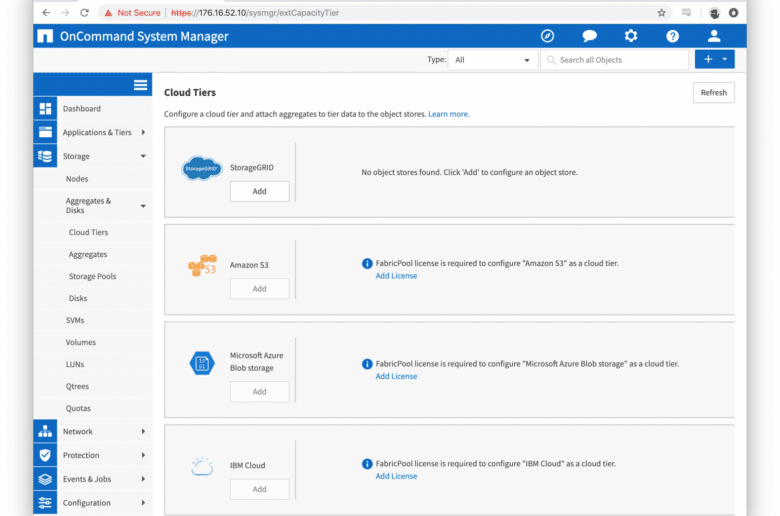
Task: Click Add License for Azure Blob storage
Action: [396, 376]
